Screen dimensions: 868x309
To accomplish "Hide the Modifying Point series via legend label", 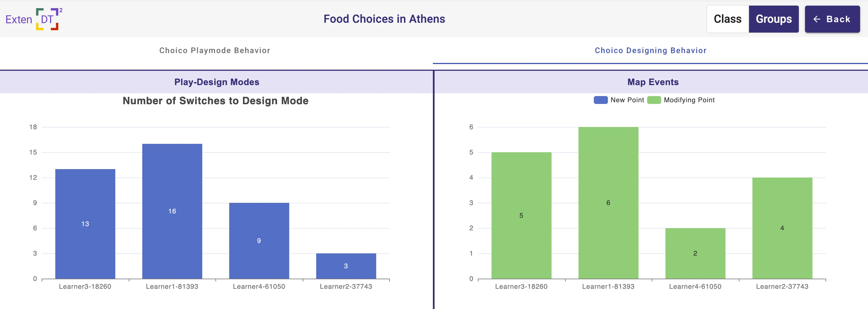I will coord(689,100).
